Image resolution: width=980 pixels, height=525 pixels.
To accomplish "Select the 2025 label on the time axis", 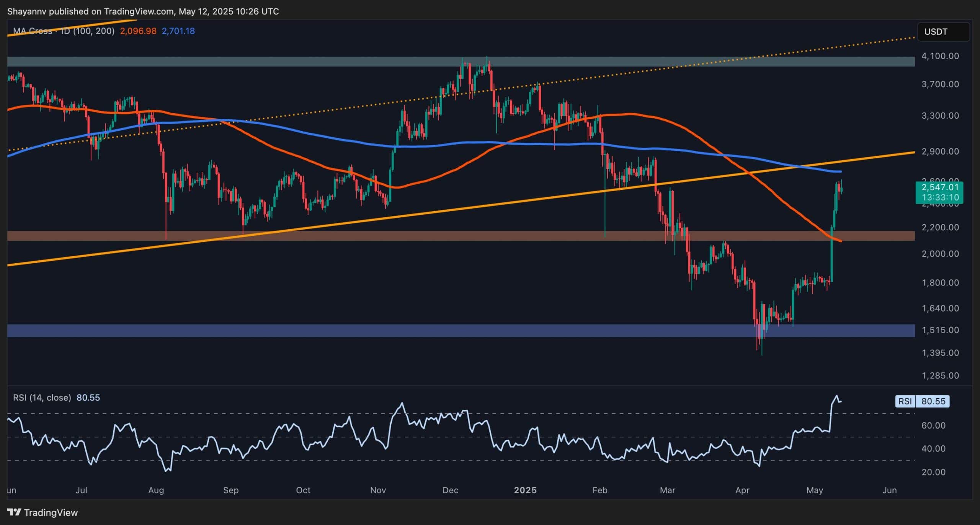I will coord(525,490).
